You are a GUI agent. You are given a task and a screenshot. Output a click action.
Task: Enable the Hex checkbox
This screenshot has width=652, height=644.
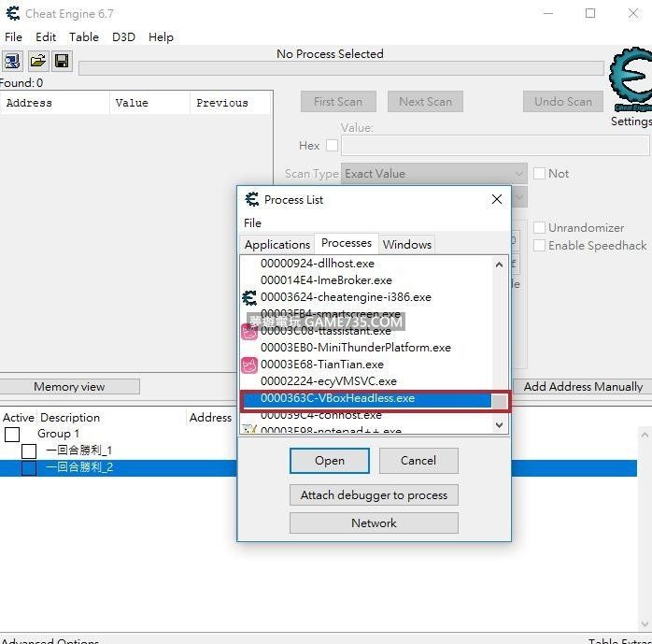[x=332, y=146]
